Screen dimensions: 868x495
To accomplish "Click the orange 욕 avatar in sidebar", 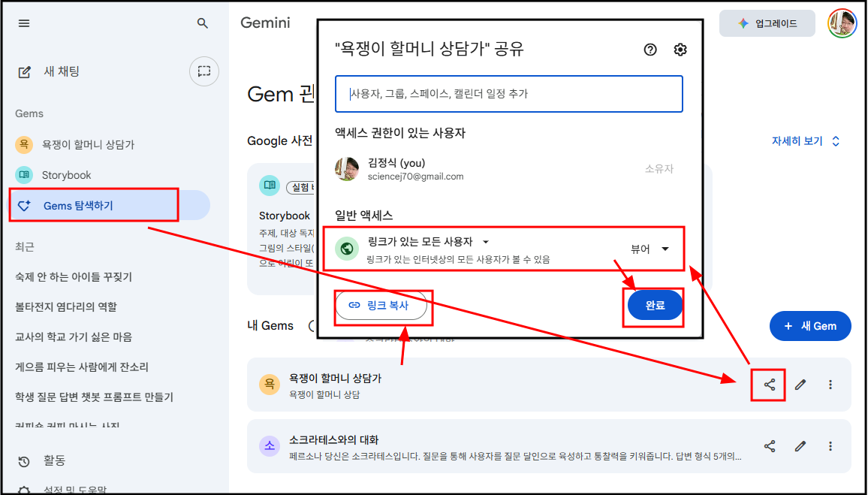I will tap(24, 144).
